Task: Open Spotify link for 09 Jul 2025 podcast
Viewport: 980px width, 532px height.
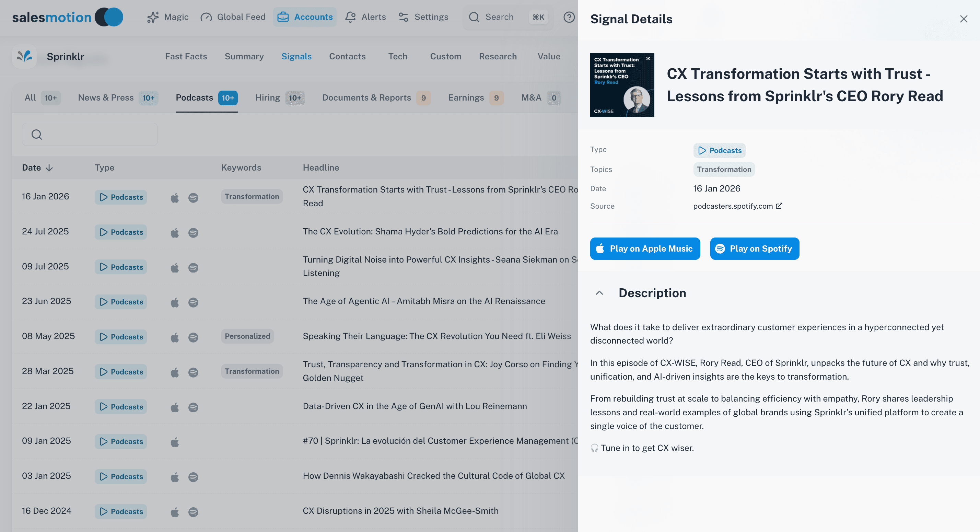Action: coord(193,267)
